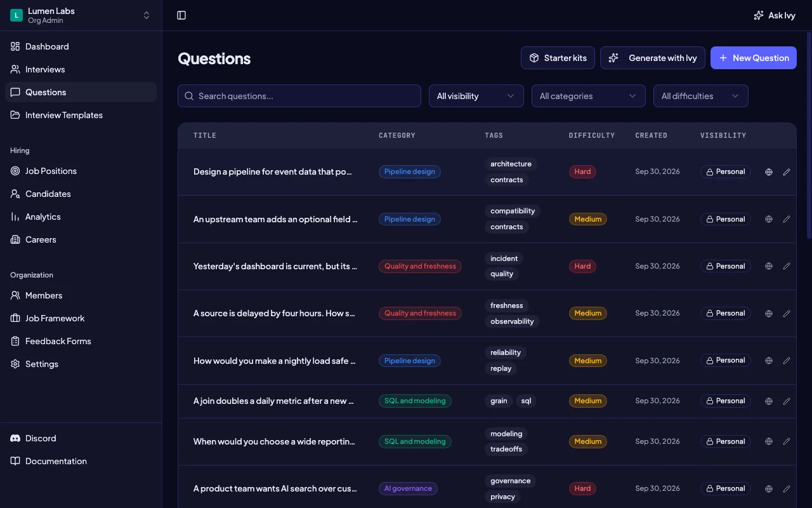This screenshot has width=812, height=508.
Task: Click the Hard badge for 'Design a pipeline'
Action: click(x=582, y=171)
